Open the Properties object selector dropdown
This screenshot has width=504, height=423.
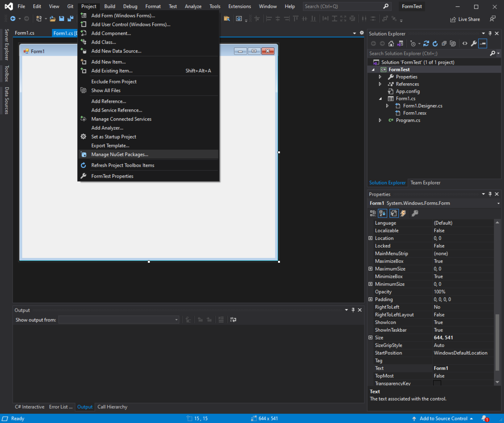click(498, 203)
